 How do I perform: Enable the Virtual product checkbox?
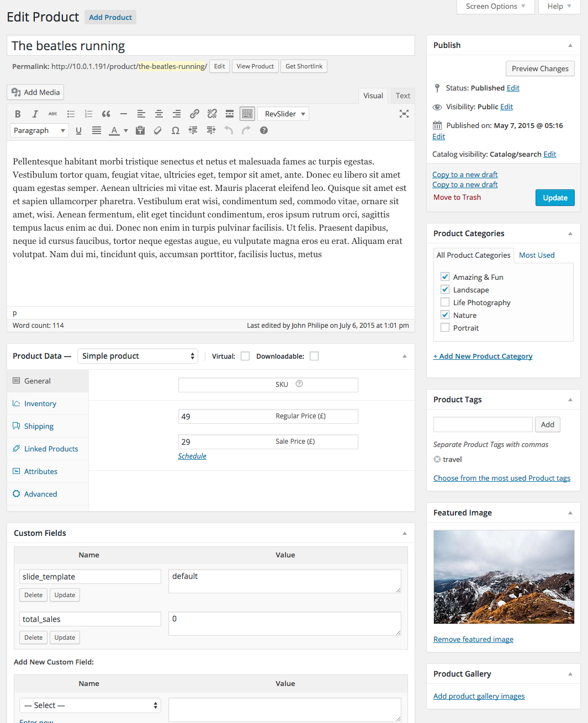245,357
